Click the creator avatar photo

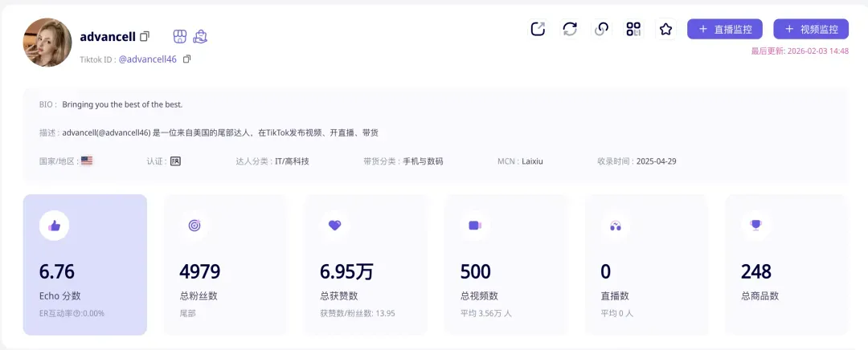[x=47, y=43]
